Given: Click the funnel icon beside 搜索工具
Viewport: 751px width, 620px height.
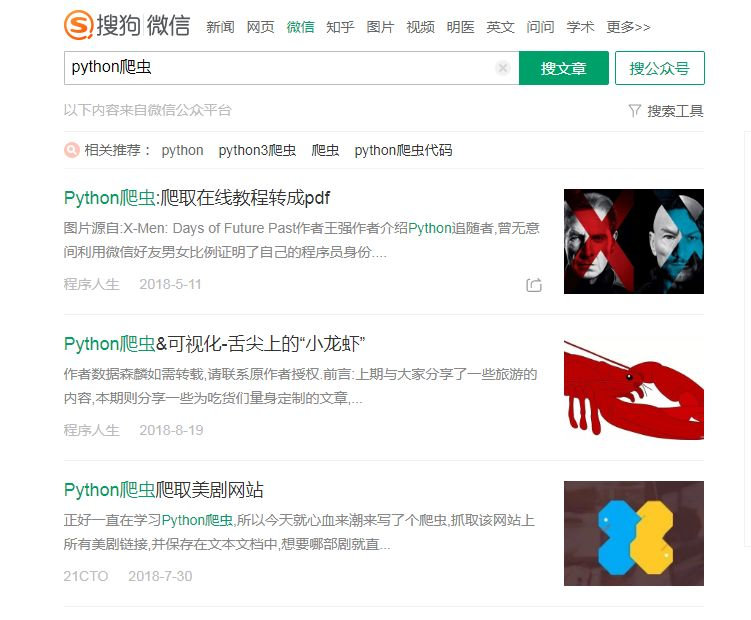Looking at the screenshot, I should click(634, 111).
